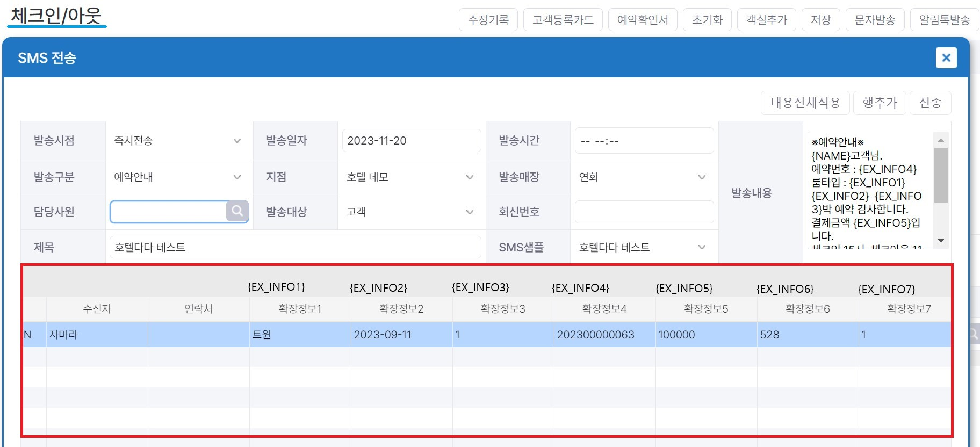
Task: Expand the SMS샘플 dropdown
Action: (x=644, y=247)
